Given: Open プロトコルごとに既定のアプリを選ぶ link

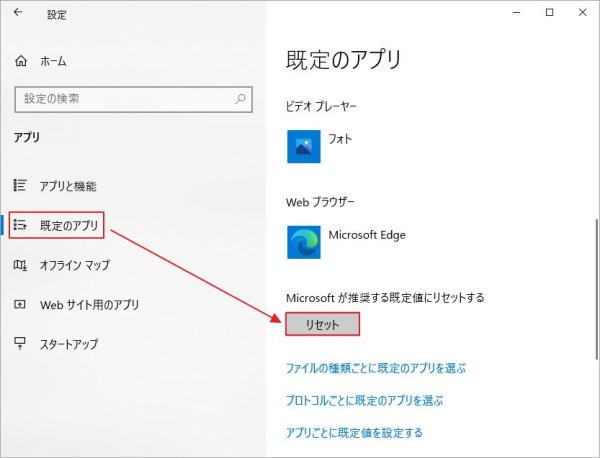Looking at the screenshot, I should coord(364,401).
